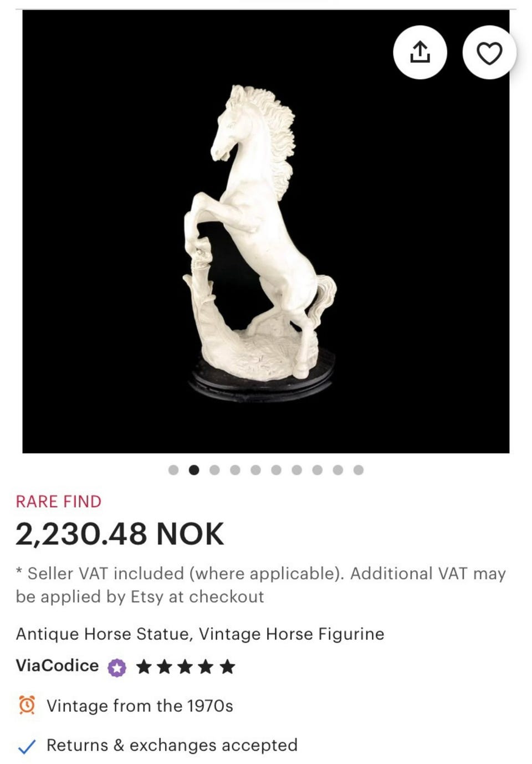The width and height of the screenshot is (532, 764).
Task: Jump to the eighth image dot
Action: (x=317, y=470)
